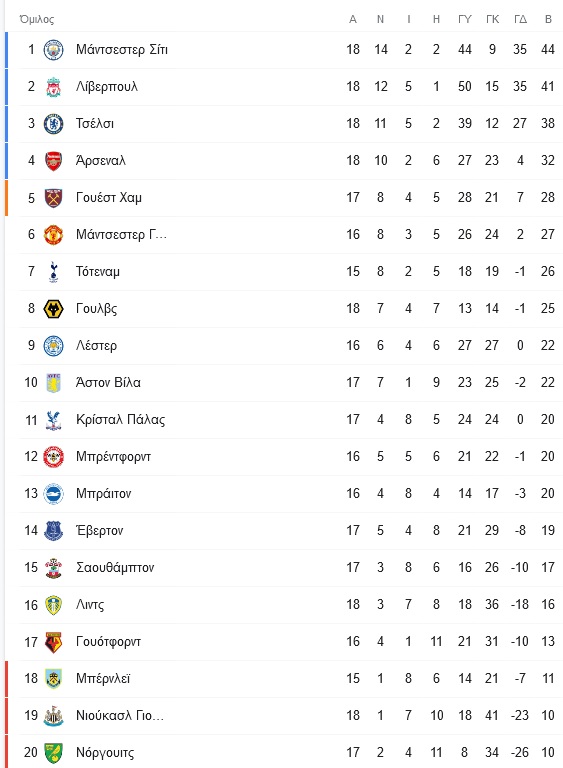Screen dimensions: 563x768
Task: Click the Κρίσταλ Πάλας team name
Action: 120,420
